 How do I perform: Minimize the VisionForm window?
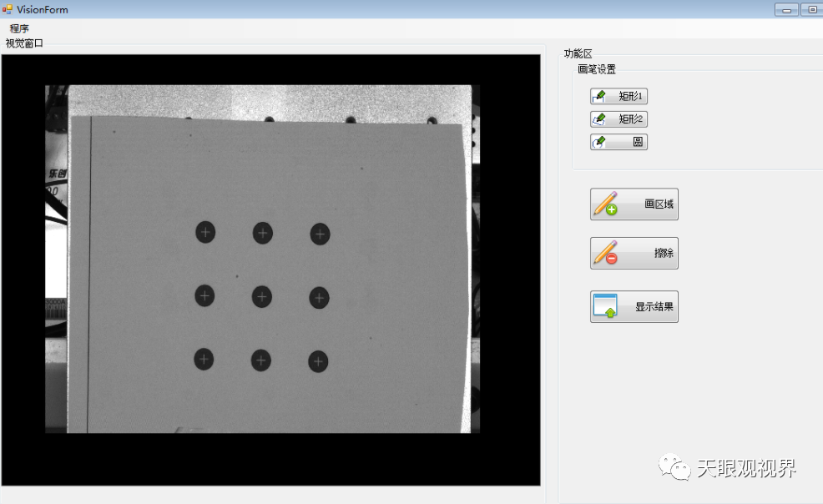pyautogui.click(x=785, y=10)
